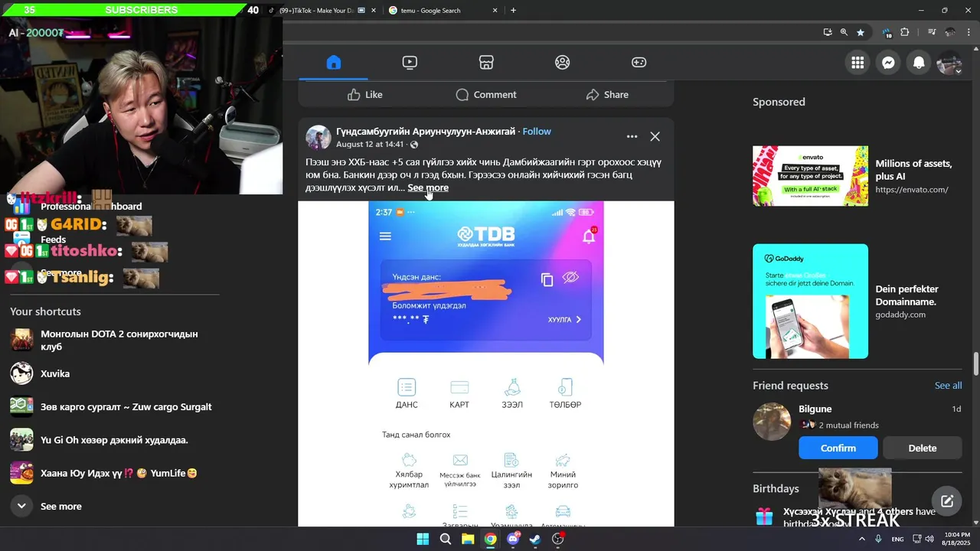
Task: Share the post above
Action: point(607,95)
